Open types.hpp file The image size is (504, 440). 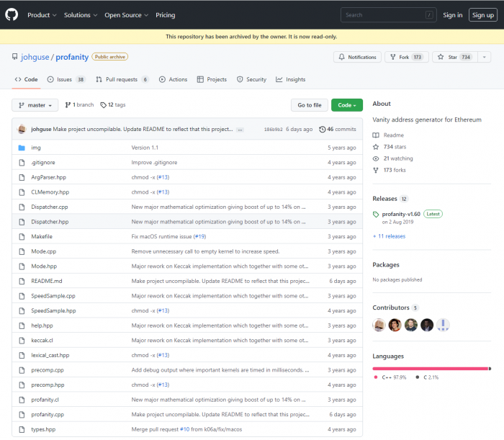43,429
